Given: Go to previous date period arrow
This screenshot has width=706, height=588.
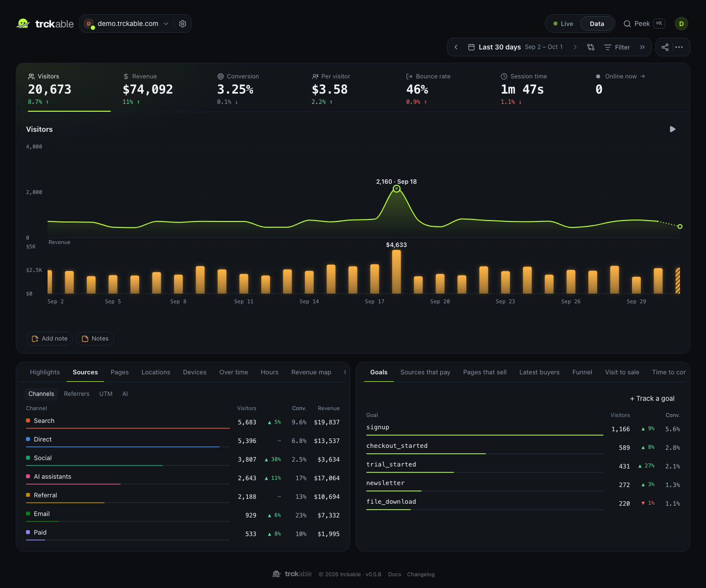Looking at the screenshot, I should [456, 47].
